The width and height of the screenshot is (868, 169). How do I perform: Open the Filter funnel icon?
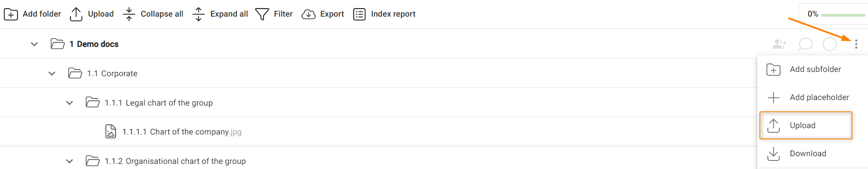tap(262, 14)
